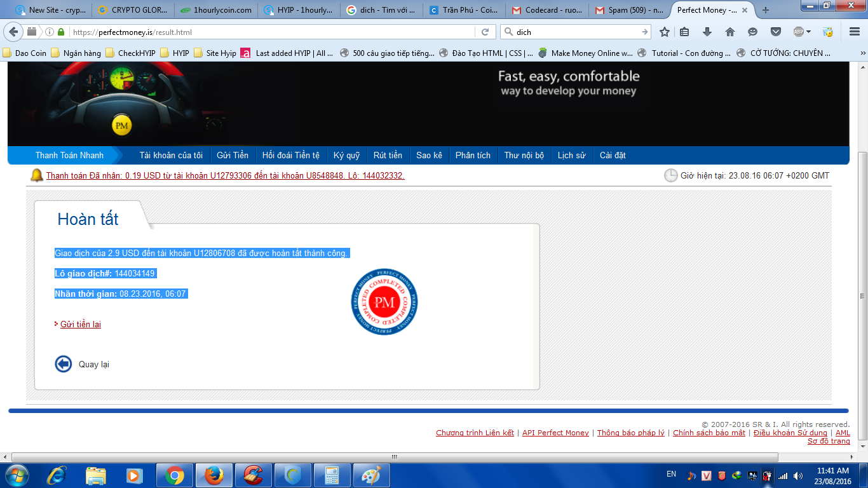The height and width of the screenshot is (488, 868).
Task: Open Hối đoái Tiền tệ menu item
Action: (x=291, y=155)
